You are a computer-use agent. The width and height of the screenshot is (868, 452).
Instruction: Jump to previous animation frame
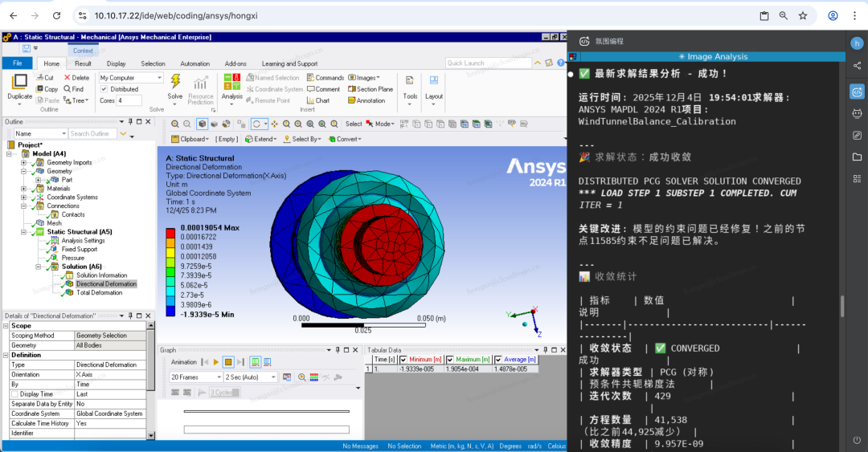coord(205,362)
